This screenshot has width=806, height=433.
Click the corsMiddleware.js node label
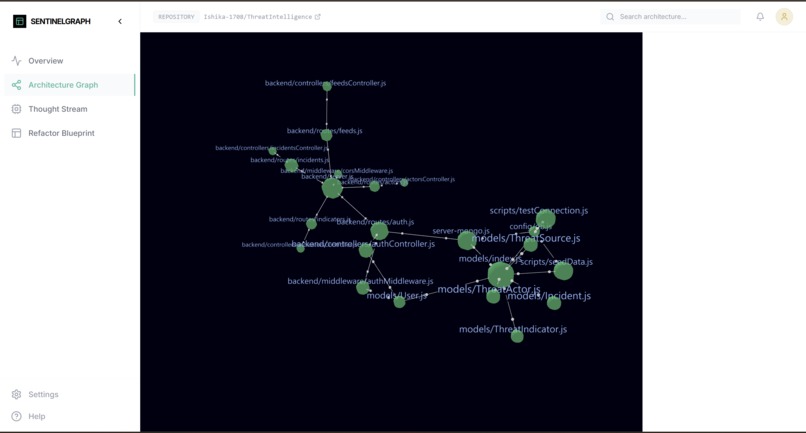point(337,171)
